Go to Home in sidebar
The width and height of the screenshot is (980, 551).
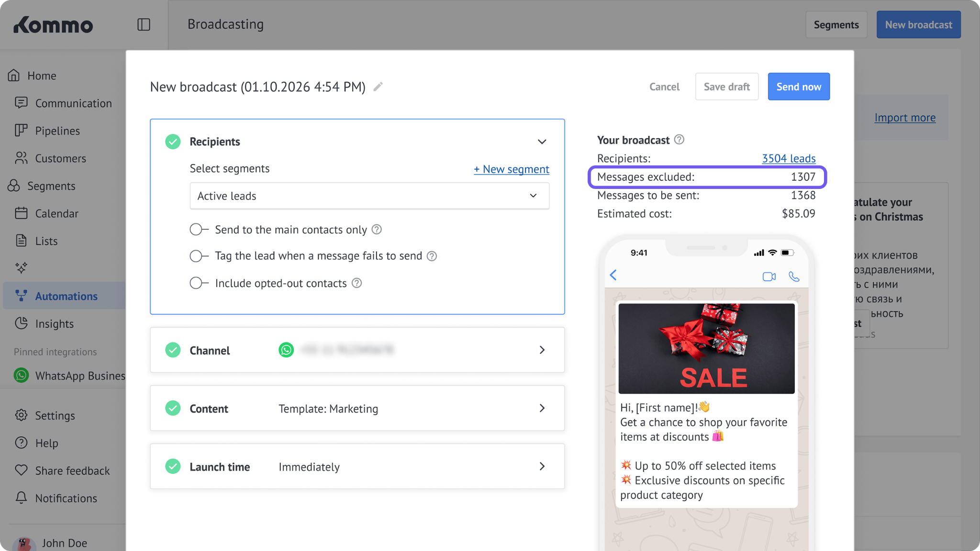[x=32, y=76]
